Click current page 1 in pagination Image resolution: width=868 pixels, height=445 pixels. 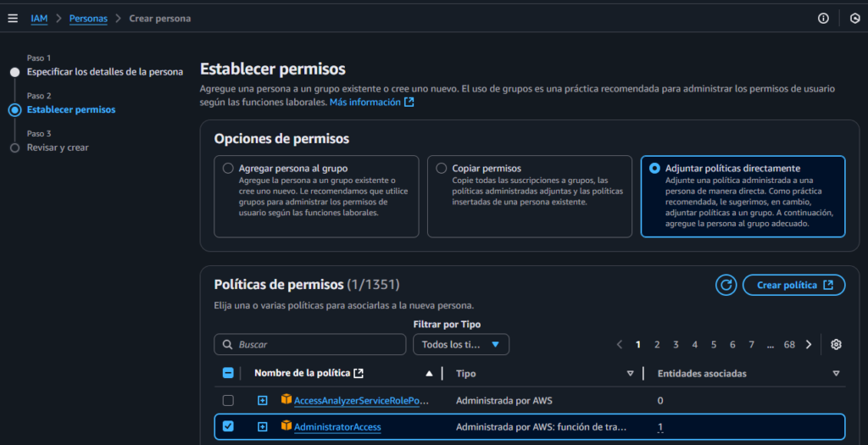pos(638,344)
